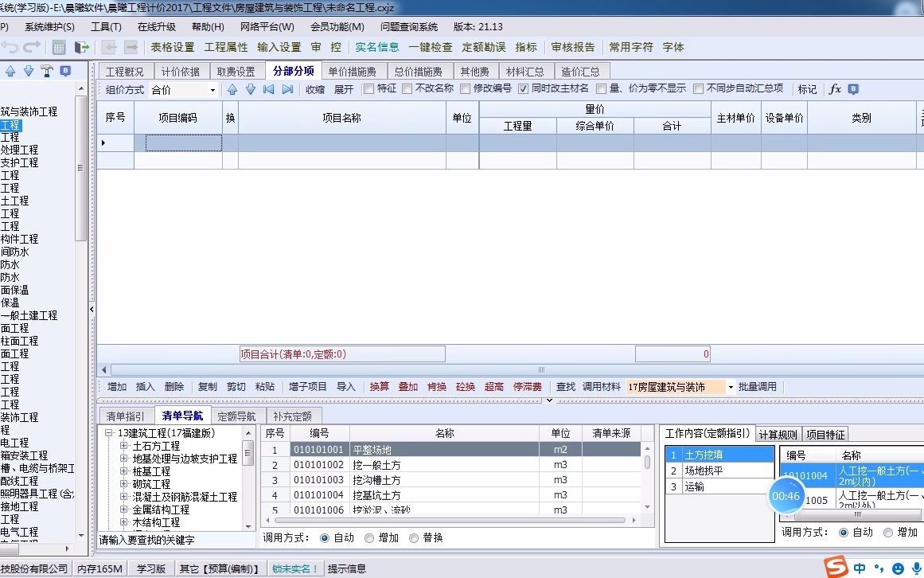Click the red 换算 conversion button
The image size is (924, 578).
380,386
